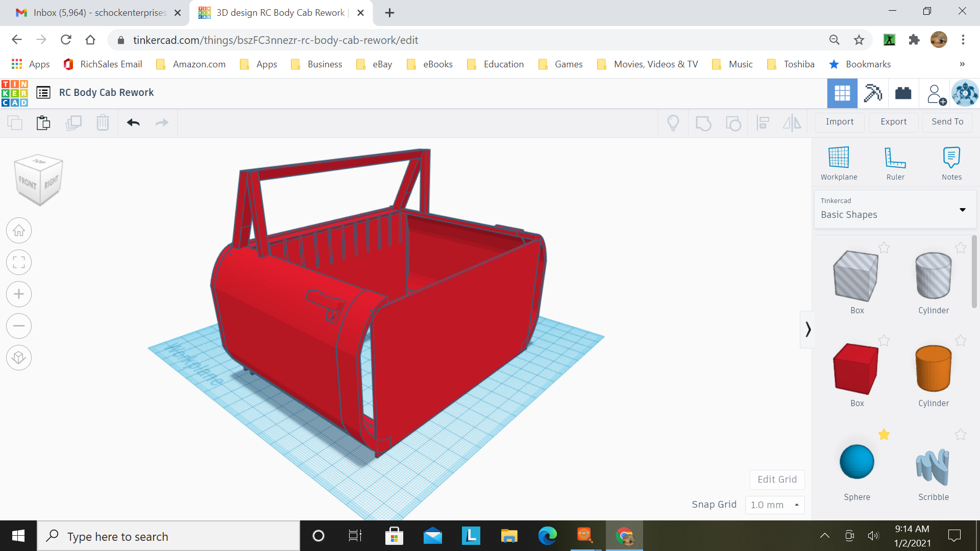
Task: Switch to orthographic view cube icon
Action: tap(19, 358)
